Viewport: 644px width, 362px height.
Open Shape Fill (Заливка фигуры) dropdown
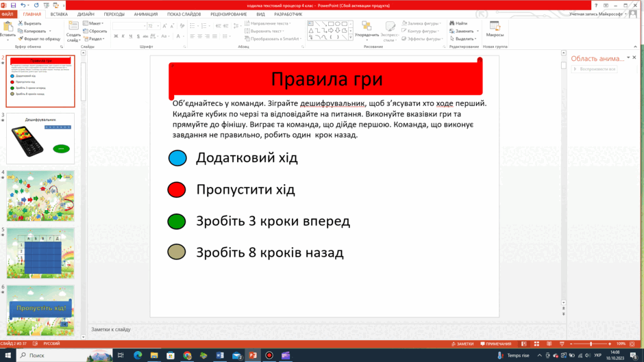[x=422, y=23]
